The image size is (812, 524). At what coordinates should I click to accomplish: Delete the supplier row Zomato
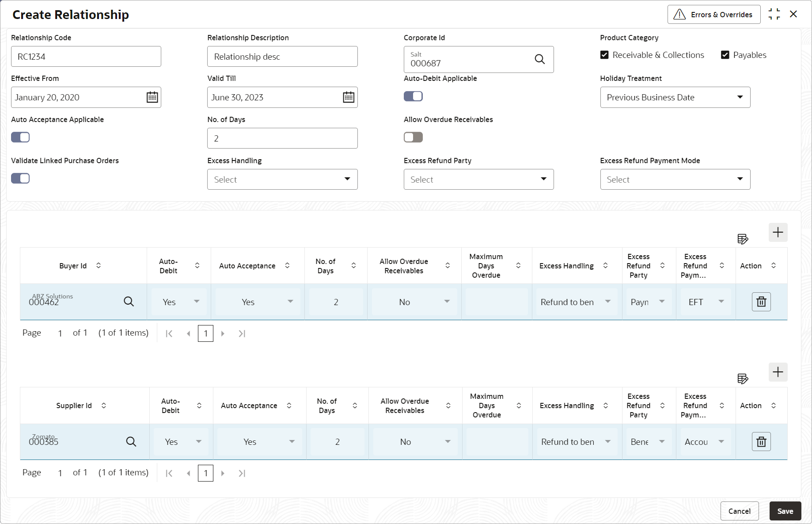(x=761, y=442)
